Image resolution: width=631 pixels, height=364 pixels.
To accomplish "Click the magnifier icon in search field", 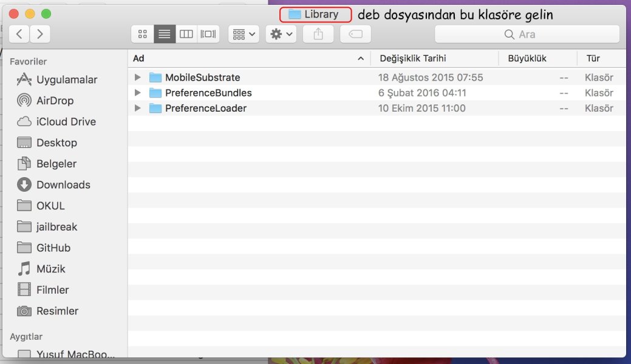I will (509, 34).
